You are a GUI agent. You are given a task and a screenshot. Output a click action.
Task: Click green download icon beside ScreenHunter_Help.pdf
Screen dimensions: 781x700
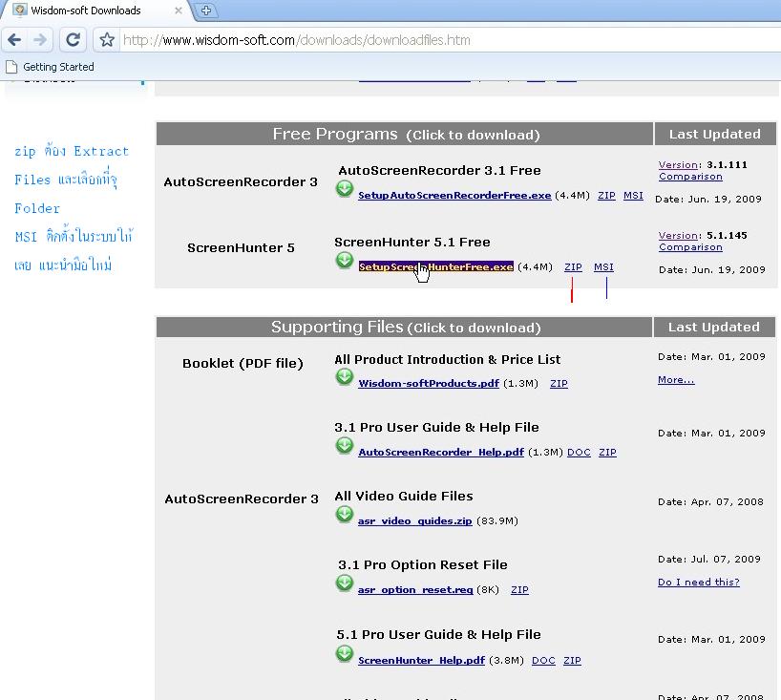(x=344, y=653)
